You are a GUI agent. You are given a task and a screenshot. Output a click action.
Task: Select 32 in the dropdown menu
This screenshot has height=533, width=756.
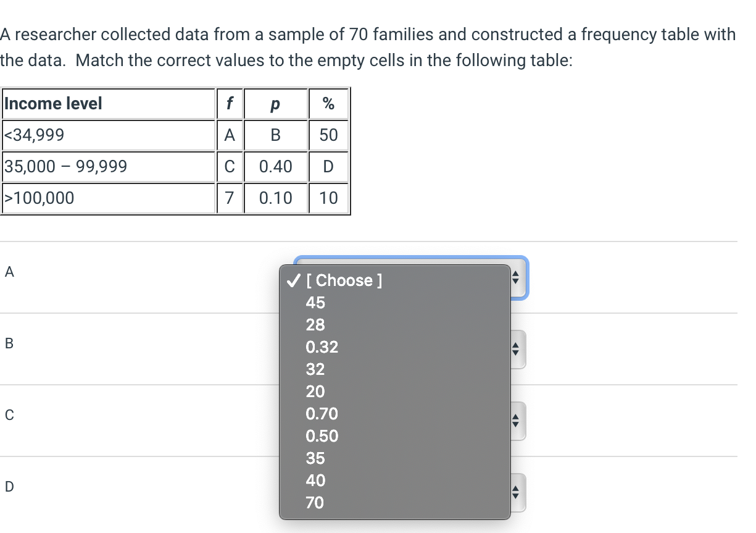(316, 369)
